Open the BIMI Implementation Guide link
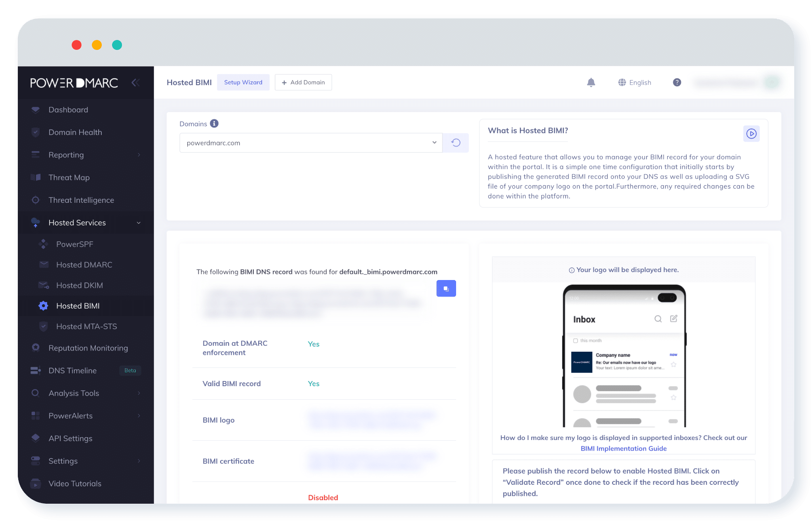This screenshot has height=522, width=812. [623, 448]
